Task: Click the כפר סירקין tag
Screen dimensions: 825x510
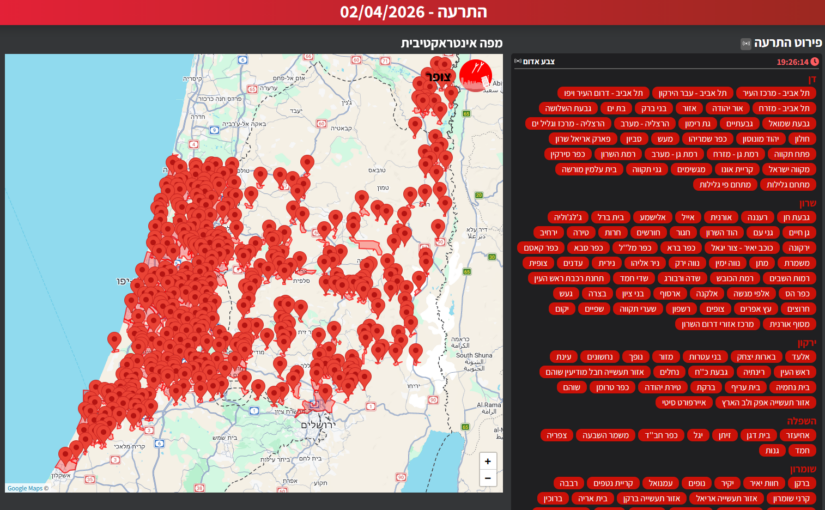Action: (567, 154)
